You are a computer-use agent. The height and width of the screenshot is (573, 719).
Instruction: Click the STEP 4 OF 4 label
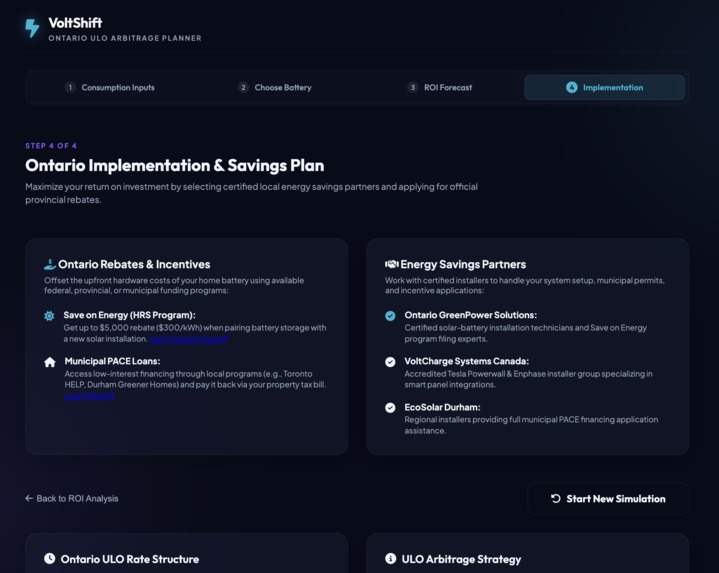click(x=51, y=146)
